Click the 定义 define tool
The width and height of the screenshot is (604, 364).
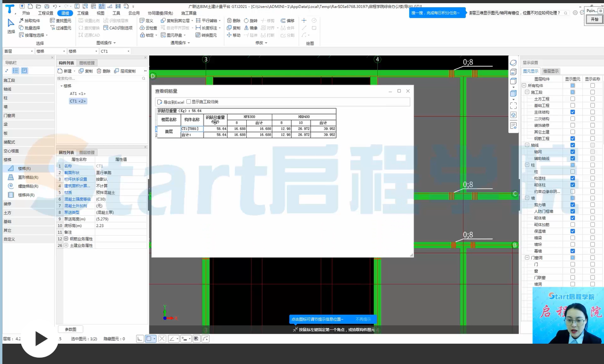(147, 20)
